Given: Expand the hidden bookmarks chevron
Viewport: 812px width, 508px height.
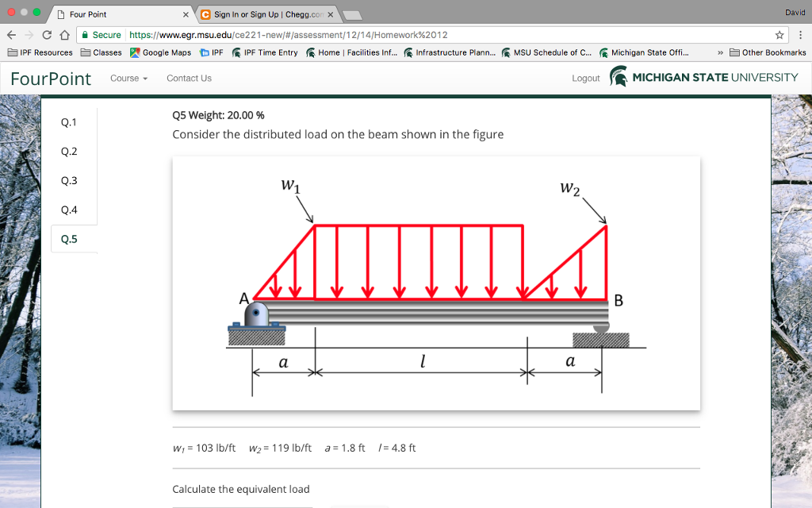Looking at the screenshot, I should (720, 52).
